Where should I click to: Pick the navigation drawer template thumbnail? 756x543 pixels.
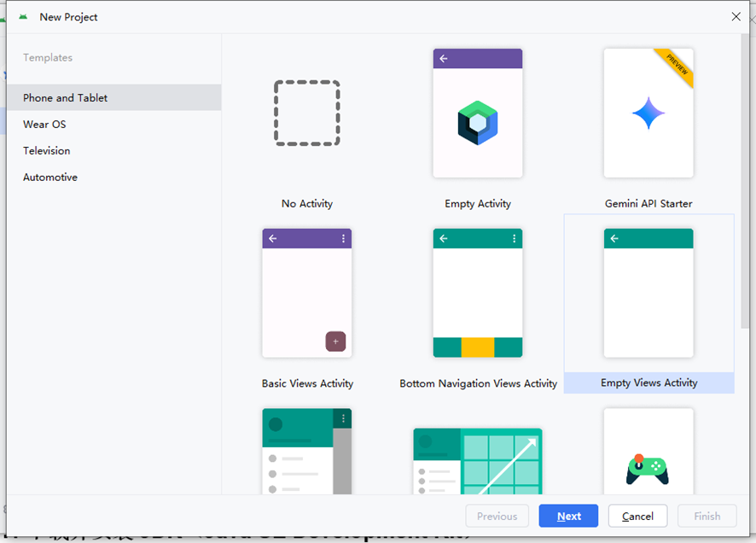[306, 452]
